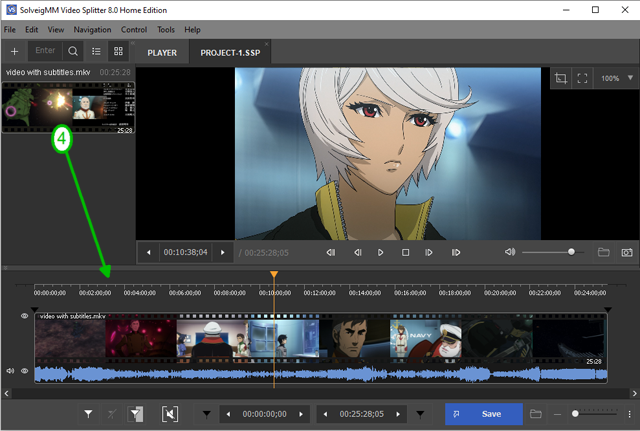Collapse the media library panel chevrons

click(x=133, y=43)
